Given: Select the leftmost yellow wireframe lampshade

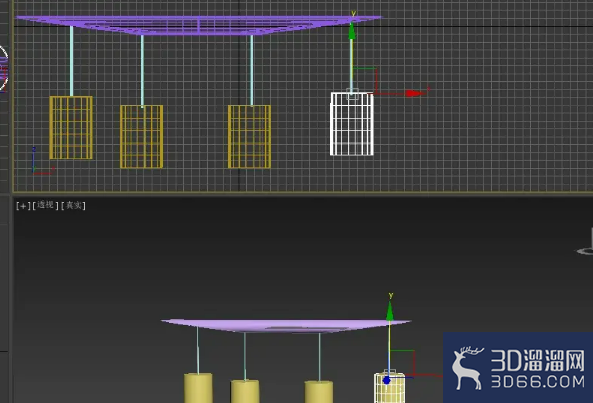Looking at the screenshot, I should tap(71, 128).
